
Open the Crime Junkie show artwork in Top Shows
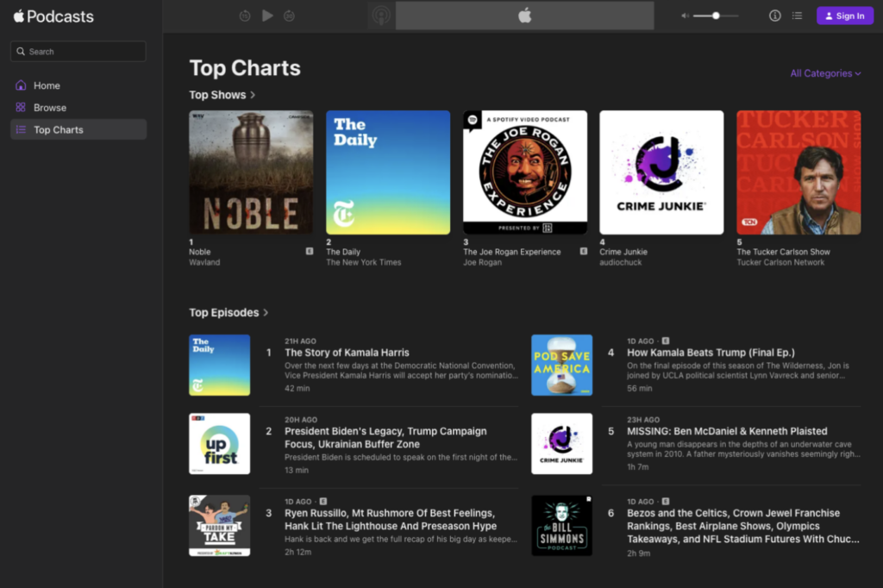pos(661,172)
